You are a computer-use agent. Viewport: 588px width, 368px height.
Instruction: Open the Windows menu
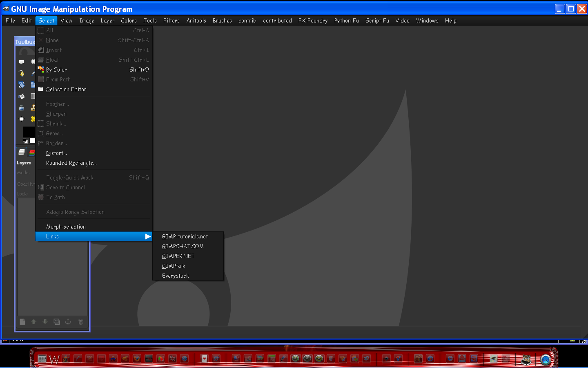(x=427, y=20)
